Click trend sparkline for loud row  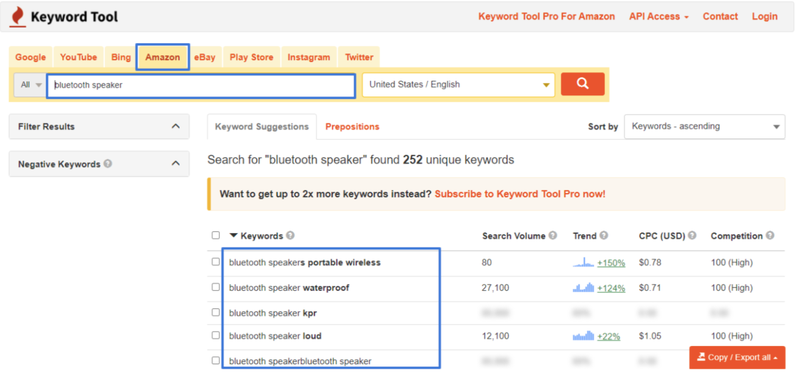(584, 336)
